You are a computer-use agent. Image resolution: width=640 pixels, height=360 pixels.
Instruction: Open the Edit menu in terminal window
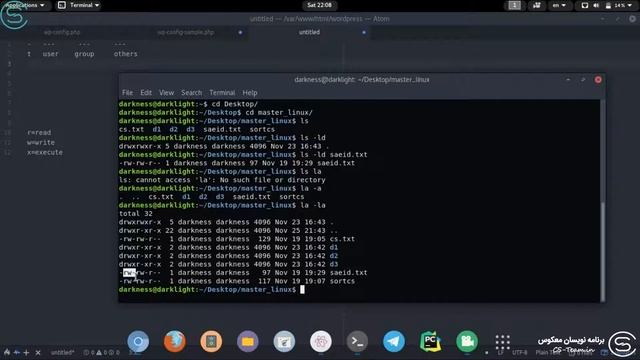click(146, 93)
